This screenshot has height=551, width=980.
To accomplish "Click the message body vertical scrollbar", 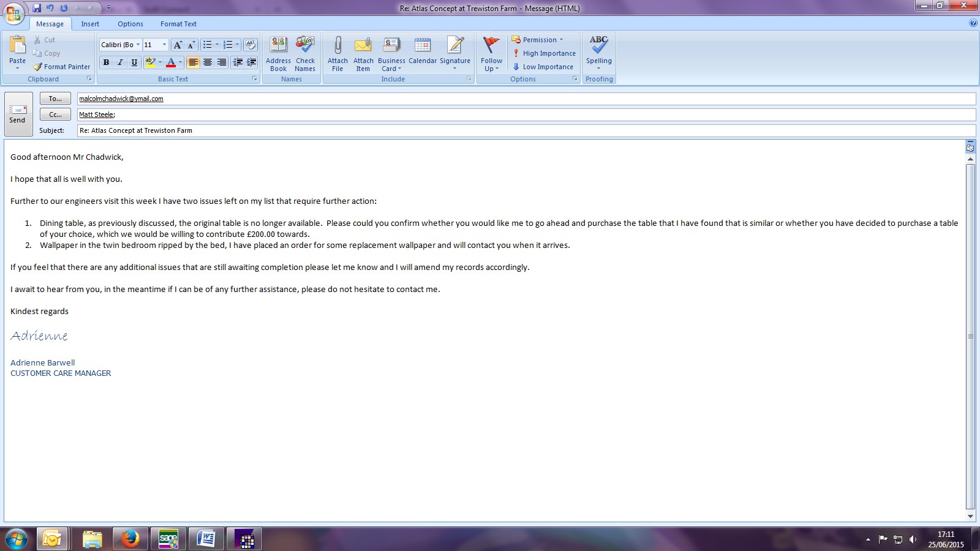I will [x=970, y=337].
